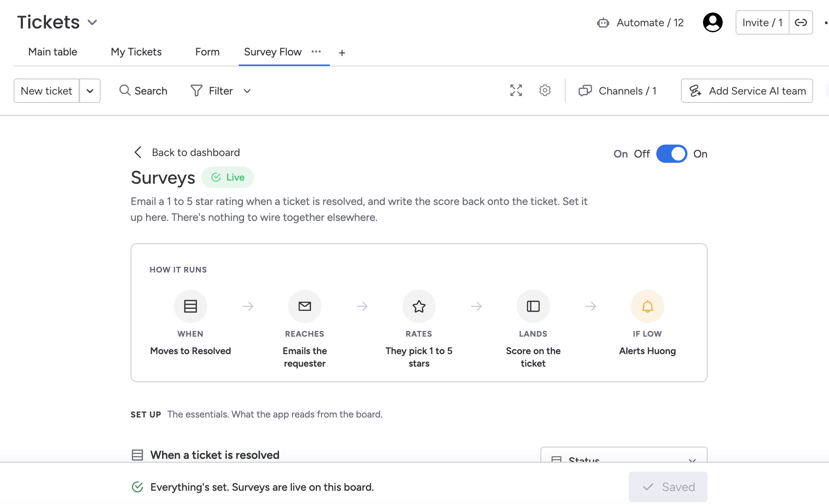The image size is (829, 504).
Task: Click 'Alerts Huong' step text
Action: [x=647, y=351]
